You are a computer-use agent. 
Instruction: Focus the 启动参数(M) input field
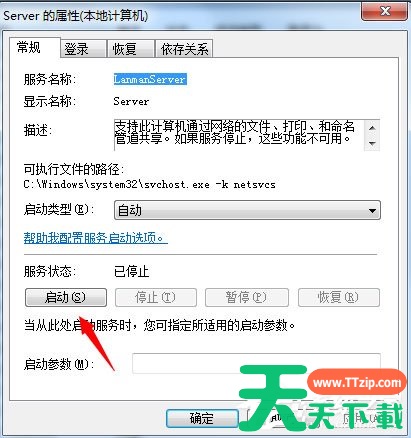[x=256, y=363]
